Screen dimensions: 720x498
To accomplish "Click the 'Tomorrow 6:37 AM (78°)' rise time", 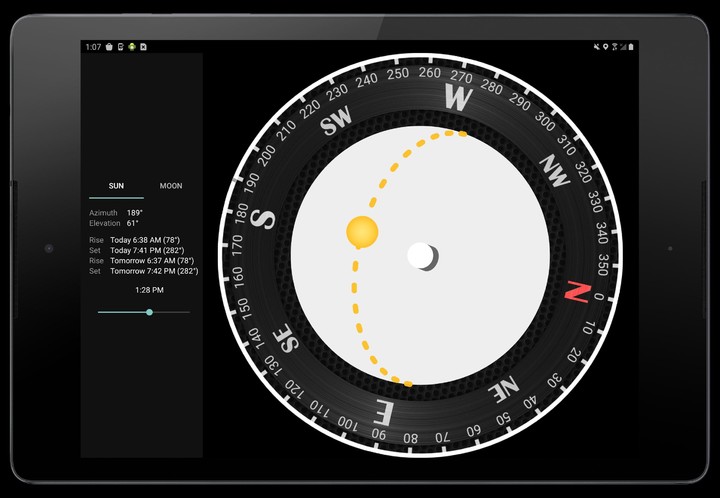I will point(152,261).
